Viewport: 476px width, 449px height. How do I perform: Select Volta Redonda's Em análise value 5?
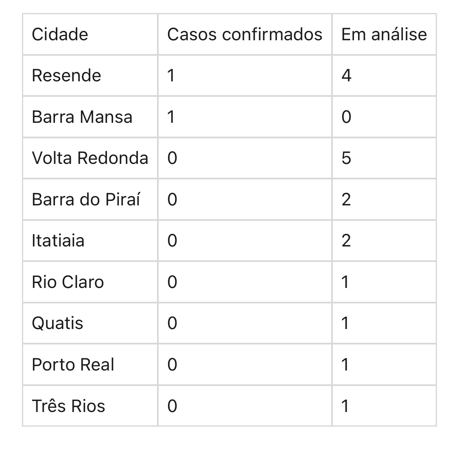(x=346, y=158)
